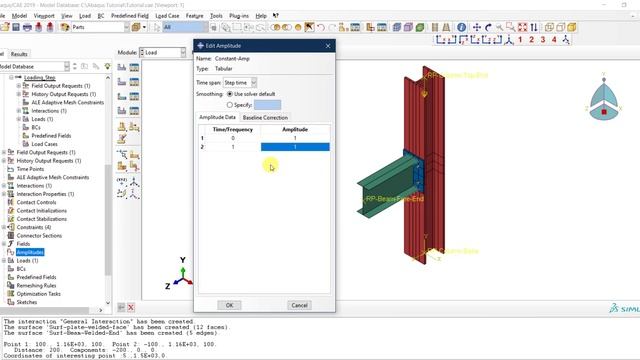
Task: Click the back arrow in prompt area
Action: (121, 307)
